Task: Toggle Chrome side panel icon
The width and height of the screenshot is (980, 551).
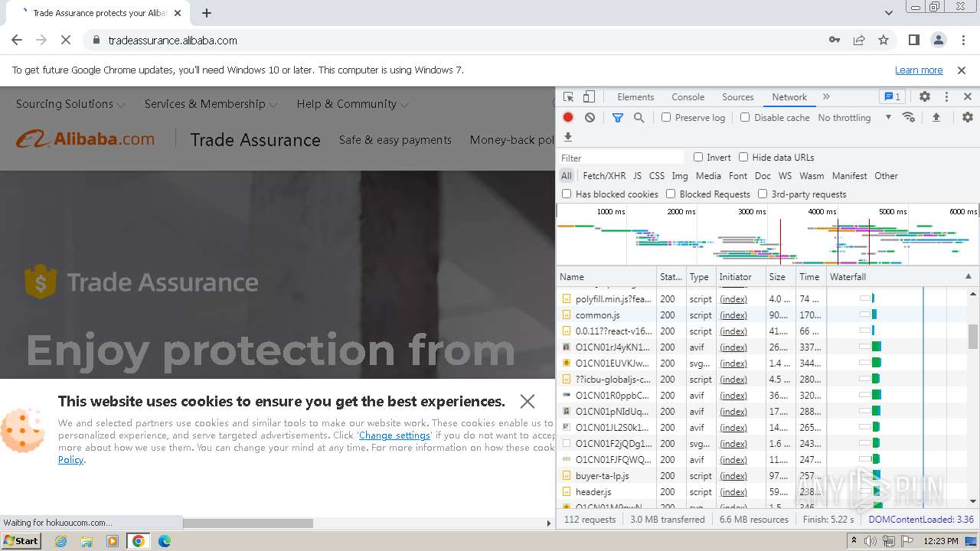Action: coord(914,41)
